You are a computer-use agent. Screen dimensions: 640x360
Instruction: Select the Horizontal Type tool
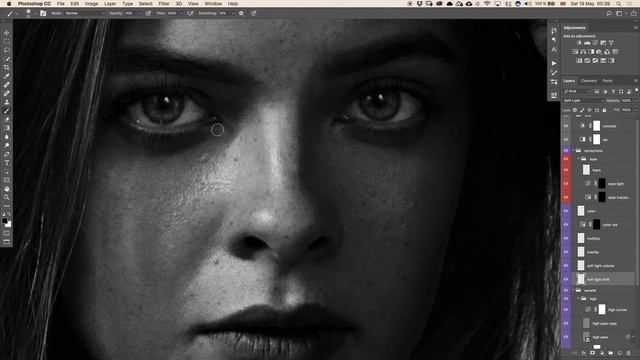(7, 163)
